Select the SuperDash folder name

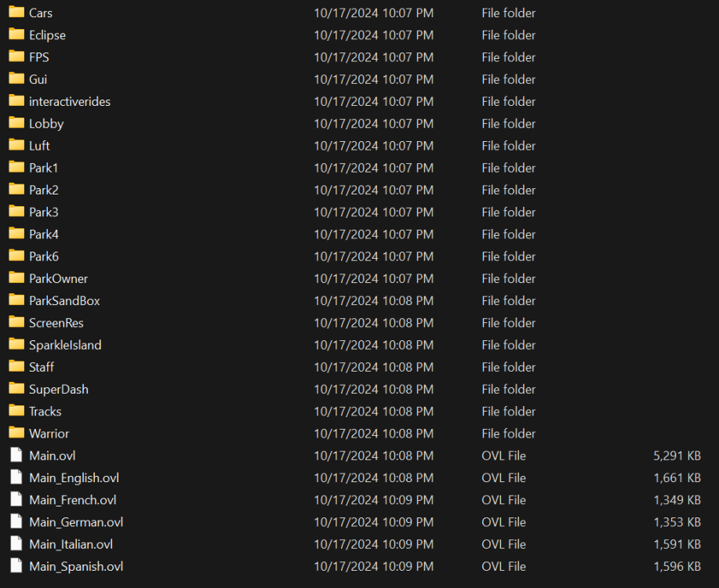[59, 389]
